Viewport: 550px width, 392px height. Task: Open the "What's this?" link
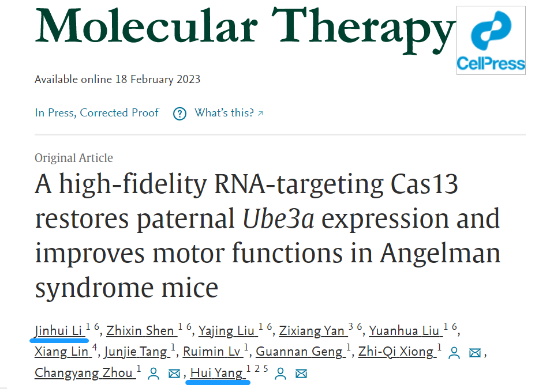click(229, 113)
